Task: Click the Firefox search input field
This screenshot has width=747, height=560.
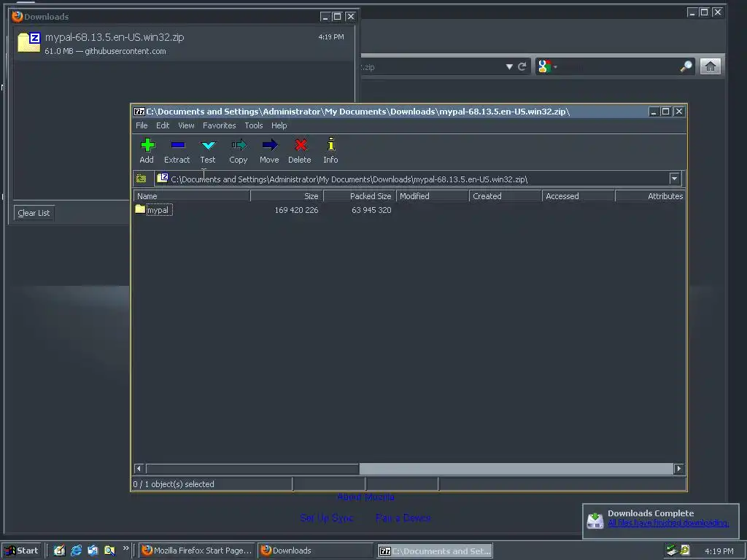Action: coord(619,66)
